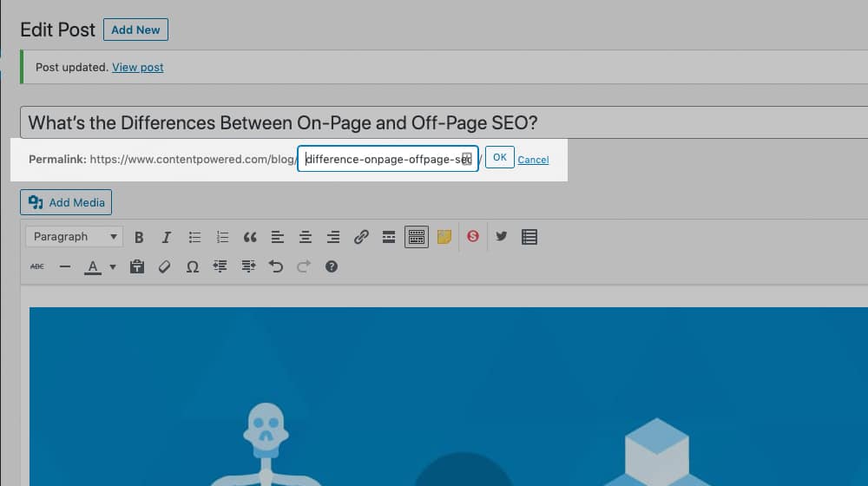This screenshot has width=868, height=486.
Task: Click the featured image in the editor
Action: point(449,397)
